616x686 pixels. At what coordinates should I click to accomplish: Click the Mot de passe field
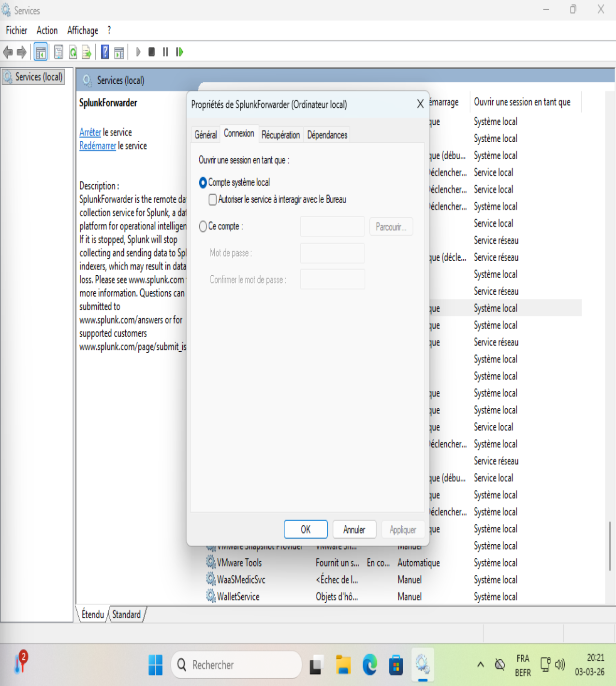(x=332, y=253)
